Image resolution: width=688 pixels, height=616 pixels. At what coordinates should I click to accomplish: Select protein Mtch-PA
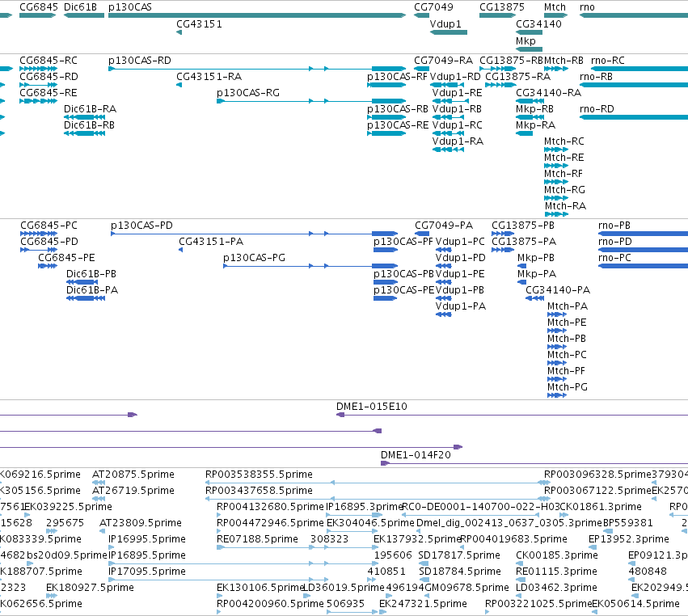pyautogui.click(x=557, y=314)
